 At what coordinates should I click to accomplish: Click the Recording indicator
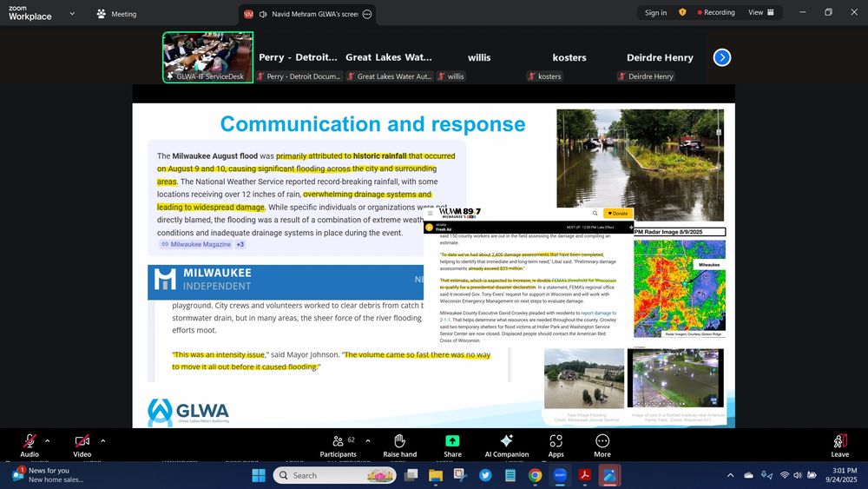pos(716,12)
